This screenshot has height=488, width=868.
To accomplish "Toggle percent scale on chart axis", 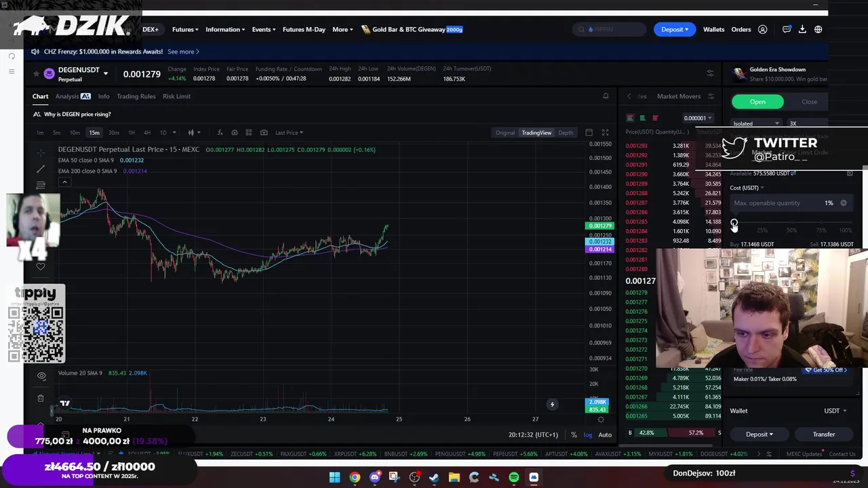I will tap(574, 435).
